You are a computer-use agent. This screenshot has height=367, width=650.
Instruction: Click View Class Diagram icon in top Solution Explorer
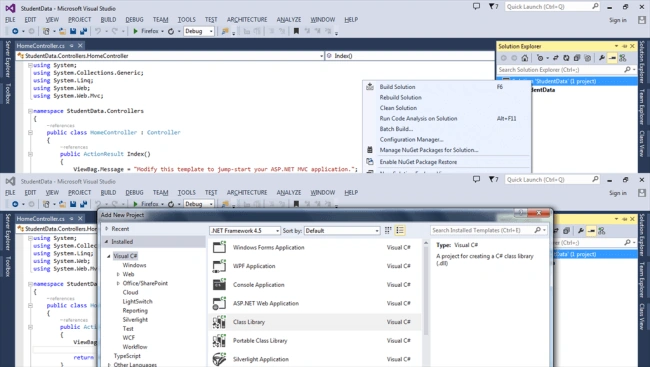[x=623, y=58]
